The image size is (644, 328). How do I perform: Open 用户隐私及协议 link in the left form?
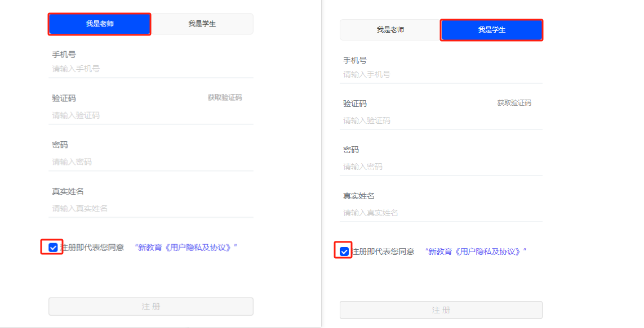tap(186, 248)
